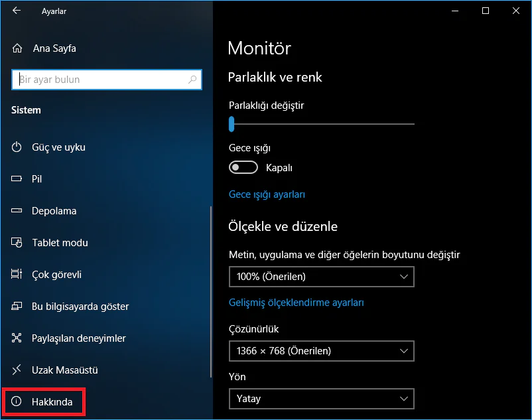Open the Gece ışığı ayarları link
Screen dimensions: 532x420
tap(267, 194)
